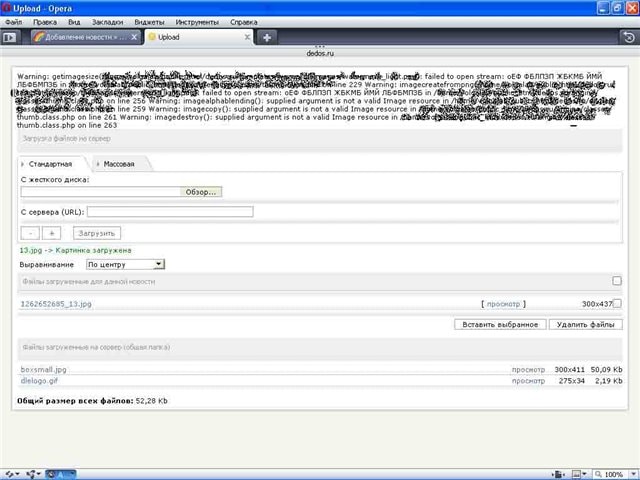Open the show images dropdown arrow

pyautogui.click(x=584, y=474)
